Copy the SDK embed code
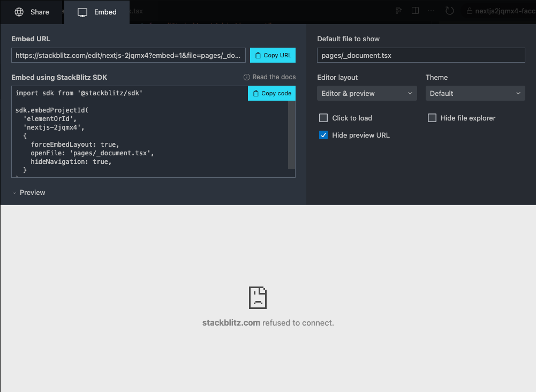536x392 pixels. pos(272,93)
